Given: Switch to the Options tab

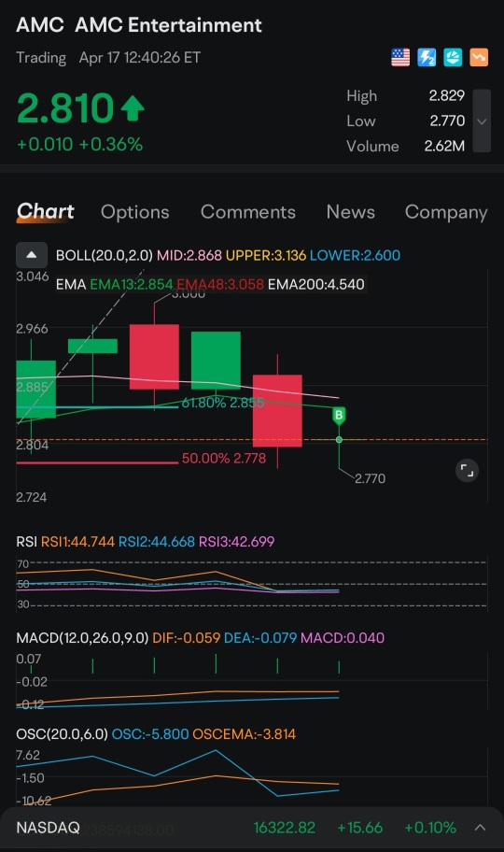Looking at the screenshot, I should tap(134, 212).
